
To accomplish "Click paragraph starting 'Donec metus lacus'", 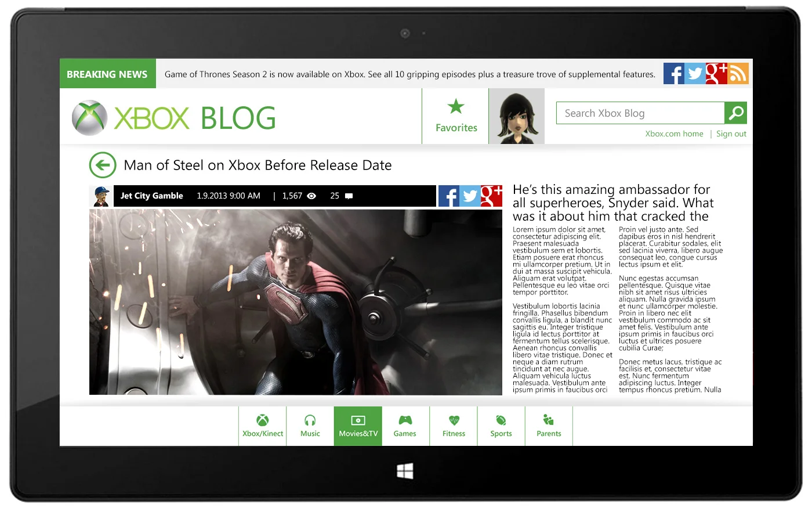I will [x=670, y=376].
